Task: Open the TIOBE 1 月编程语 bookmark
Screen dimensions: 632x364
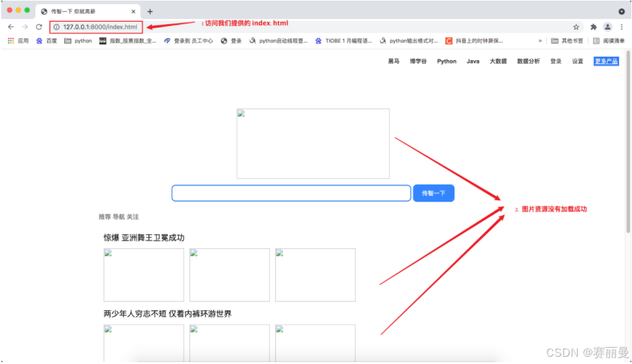Action: pos(343,41)
